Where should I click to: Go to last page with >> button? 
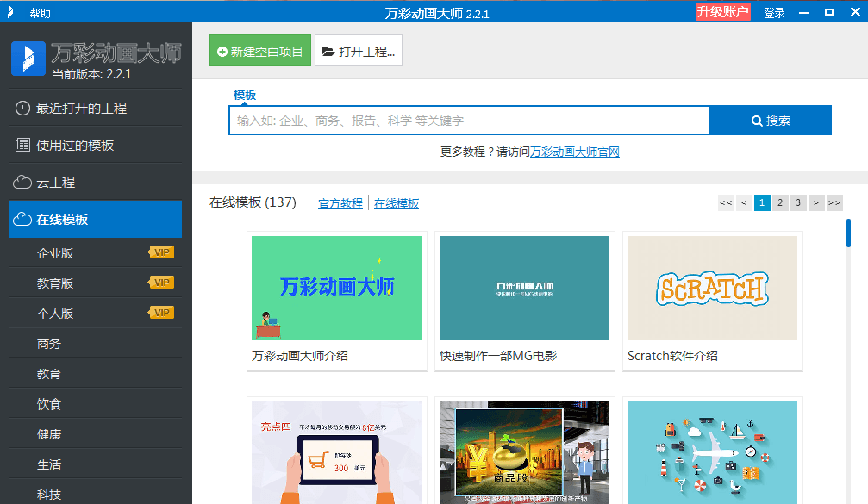[834, 202]
